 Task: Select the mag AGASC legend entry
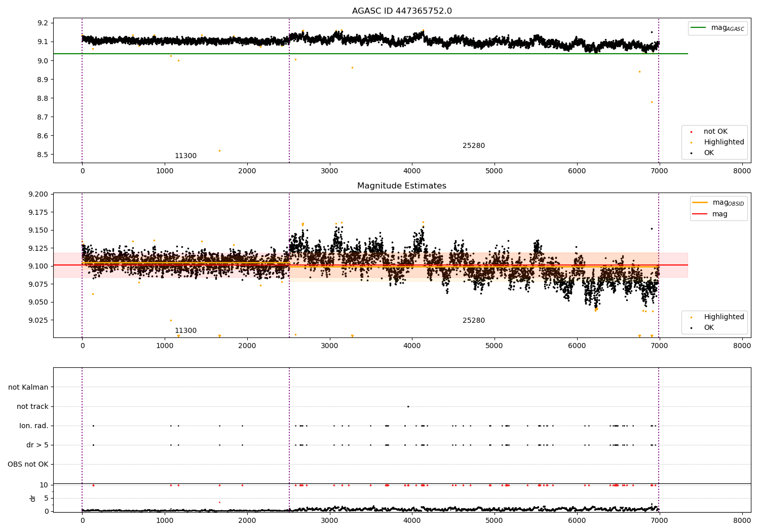(x=717, y=28)
